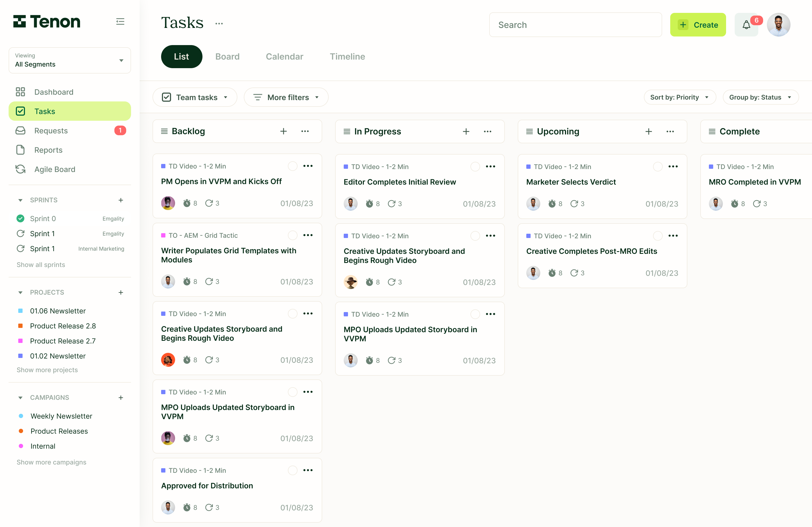Open the Requests inbox icon
812x527 pixels.
pyautogui.click(x=20, y=131)
